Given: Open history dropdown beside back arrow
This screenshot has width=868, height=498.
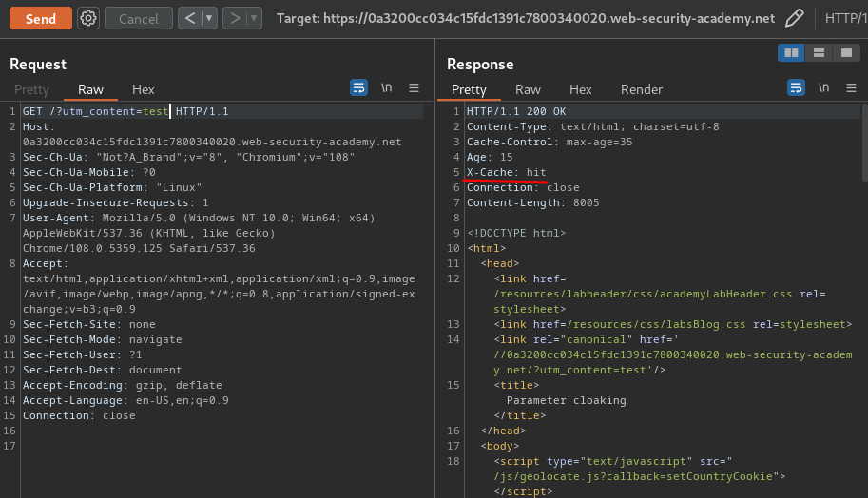Looking at the screenshot, I should (x=209, y=18).
